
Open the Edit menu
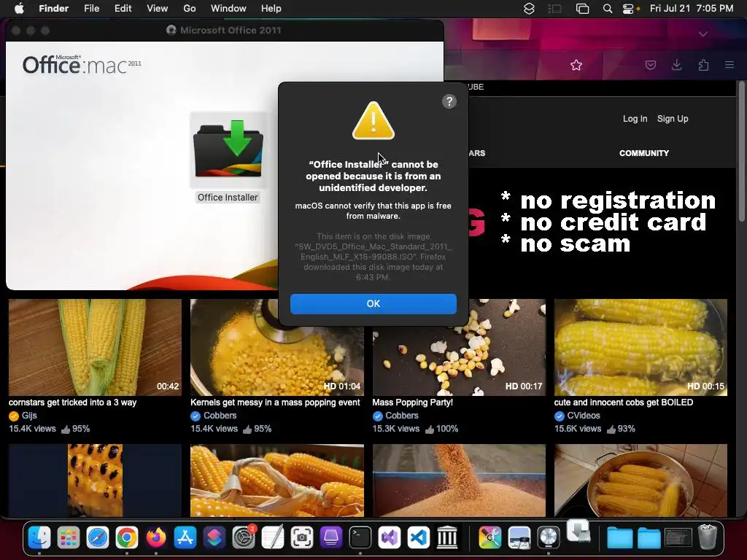tap(123, 9)
